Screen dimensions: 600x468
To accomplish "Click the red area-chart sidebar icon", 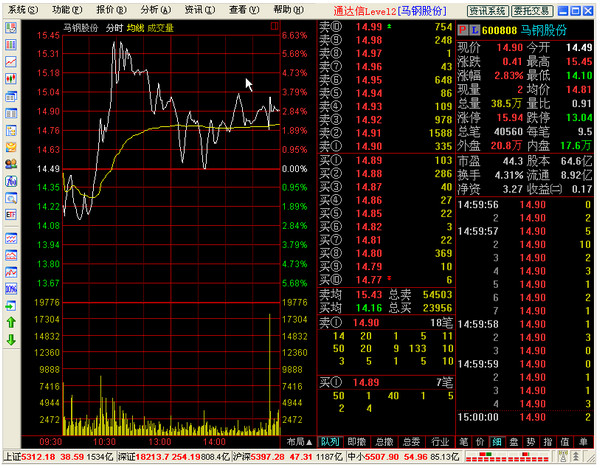I will pyautogui.click(x=11, y=255).
